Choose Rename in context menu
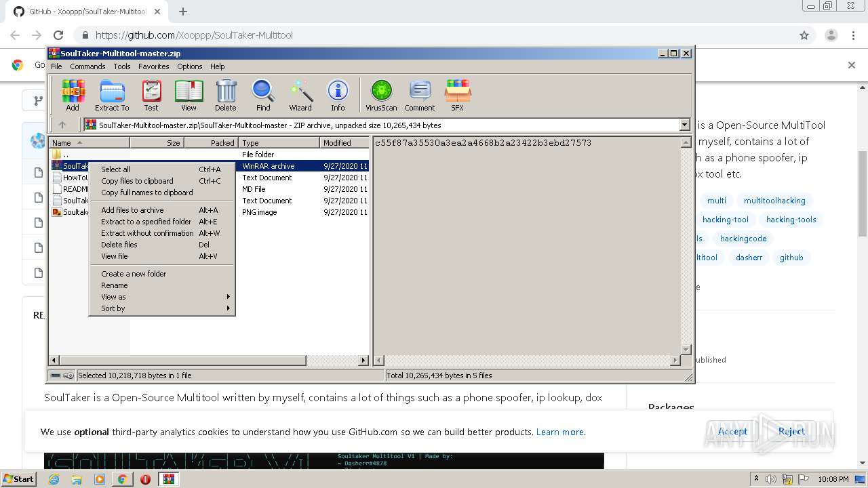This screenshot has height=488, width=868. [x=162, y=285]
